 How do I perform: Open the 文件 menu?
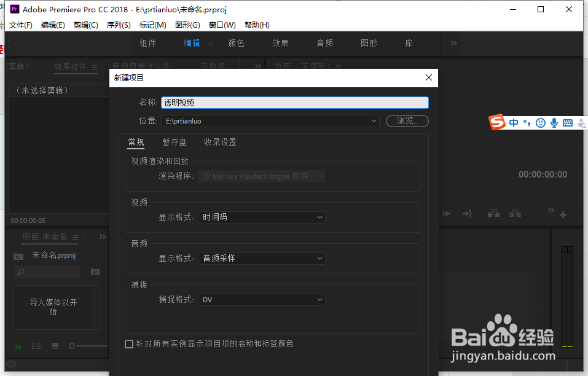point(20,25)
